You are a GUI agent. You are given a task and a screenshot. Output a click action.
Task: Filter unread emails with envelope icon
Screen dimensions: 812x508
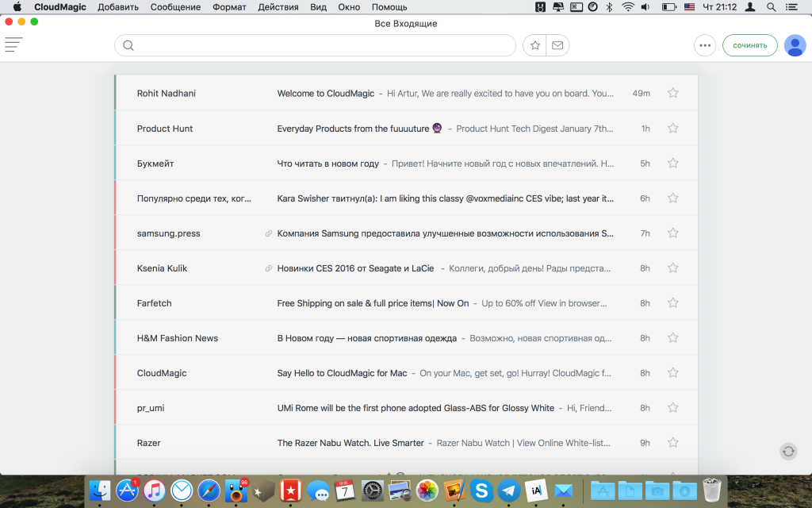pyautogui.click(x=557, y=45)
